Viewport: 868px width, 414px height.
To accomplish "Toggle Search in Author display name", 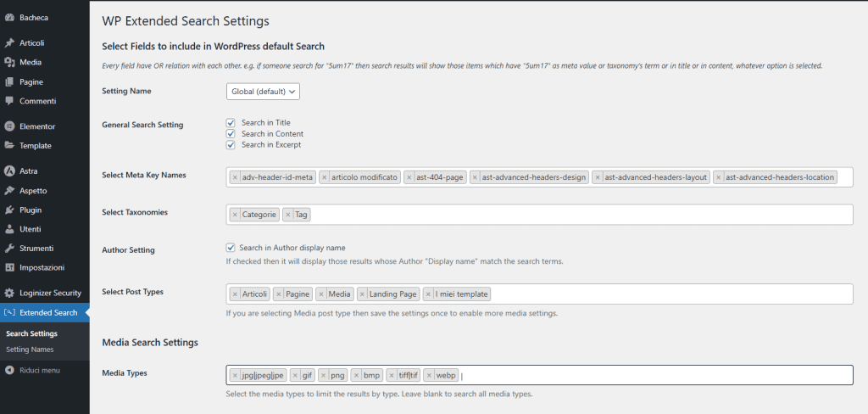I will [231, 248].
